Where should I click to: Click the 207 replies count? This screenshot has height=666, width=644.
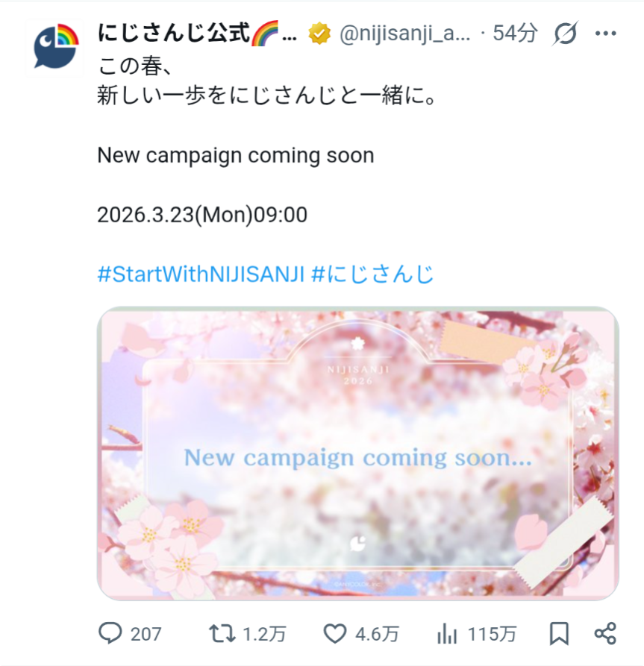146,634
